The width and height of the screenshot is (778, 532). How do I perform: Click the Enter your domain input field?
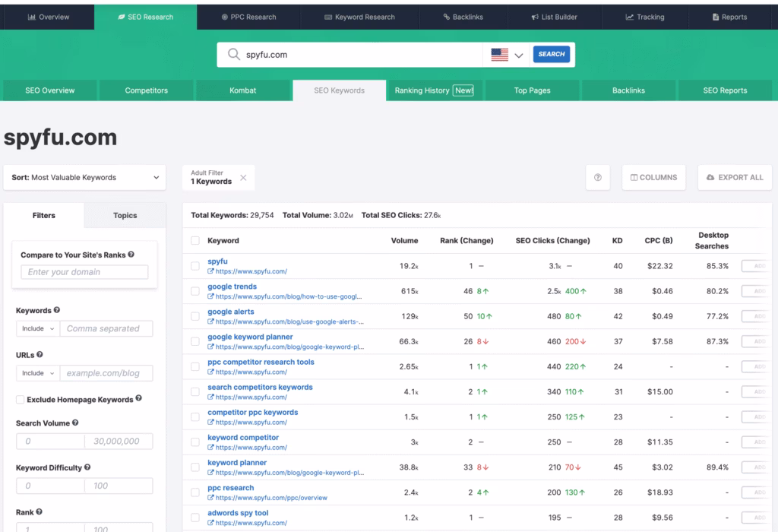[x=84, y=271]
